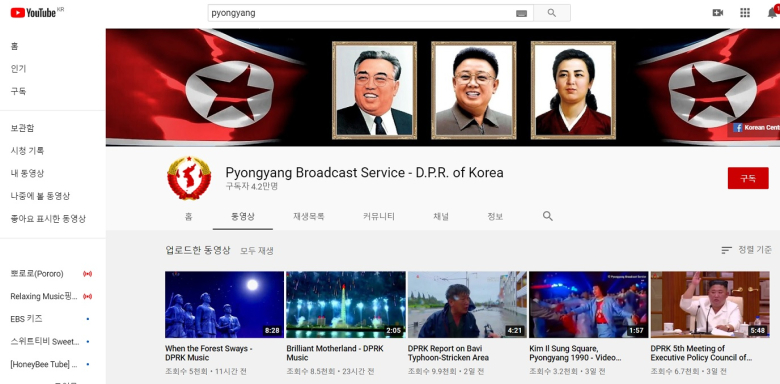Open the 정렬 기준 sort dropdown
780x384 pixels.
pyautogui.click(x=746, y=250)
